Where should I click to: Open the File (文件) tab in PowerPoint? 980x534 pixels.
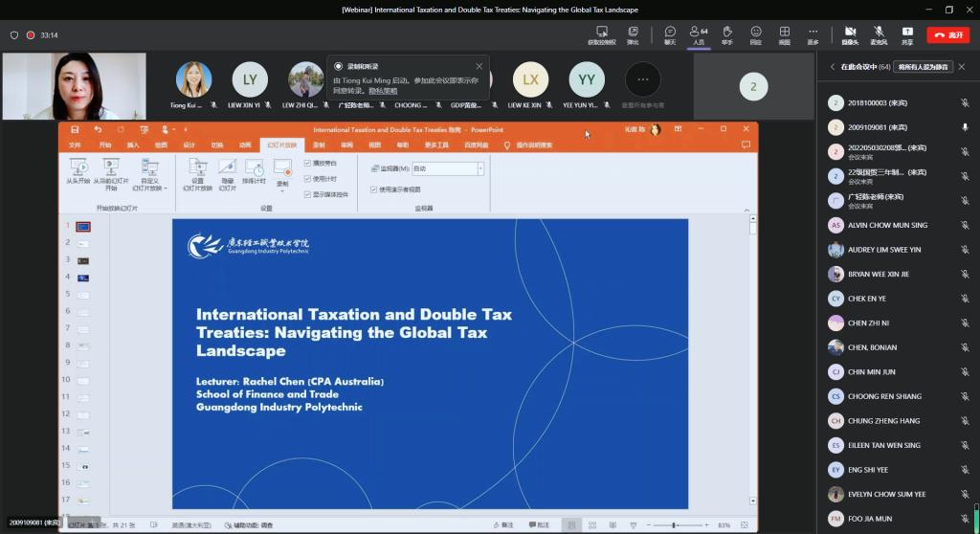tap(75, 145)
